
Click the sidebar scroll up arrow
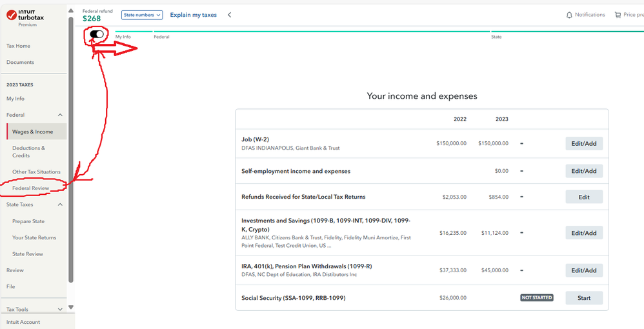coord(70,10)
